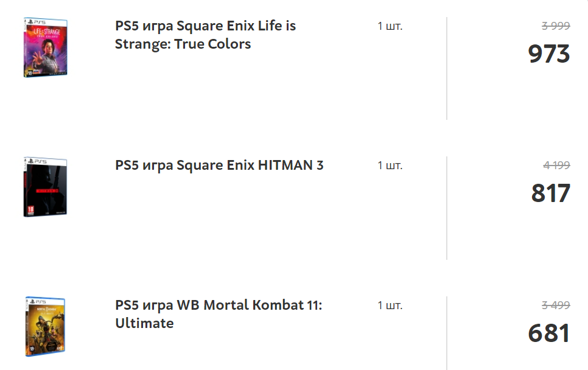Open HITMAN 3 game cover thumbnail
The height and width of the screenshot is (370, 588).
pyautogui.click(x=46, y=187)
